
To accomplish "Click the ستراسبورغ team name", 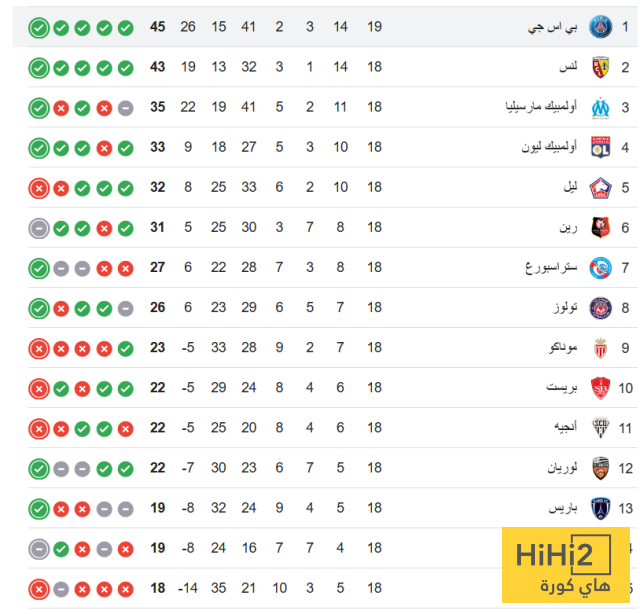I will click(551, 268).
